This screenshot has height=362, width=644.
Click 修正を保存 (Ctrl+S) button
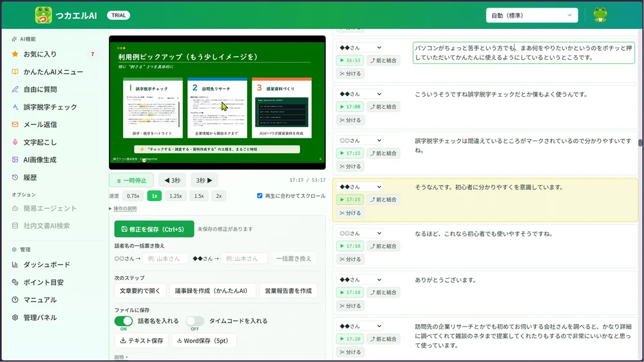[x=154, y=229]
